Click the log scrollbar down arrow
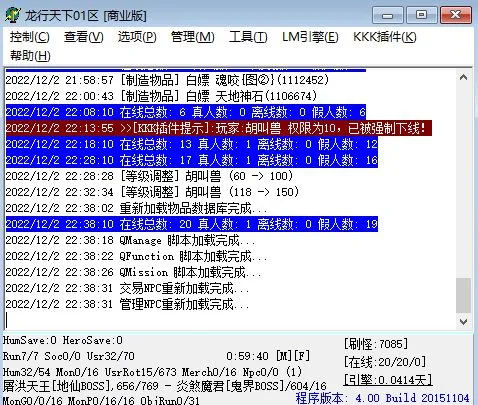The width and height of the screenshot is (478, 405). [x=463, y=322]
